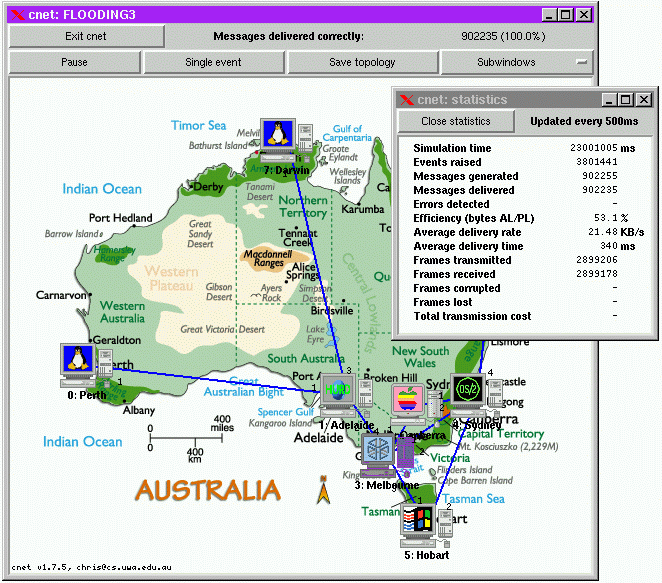Close the statistics window with X button

click(x=644, y=100)
